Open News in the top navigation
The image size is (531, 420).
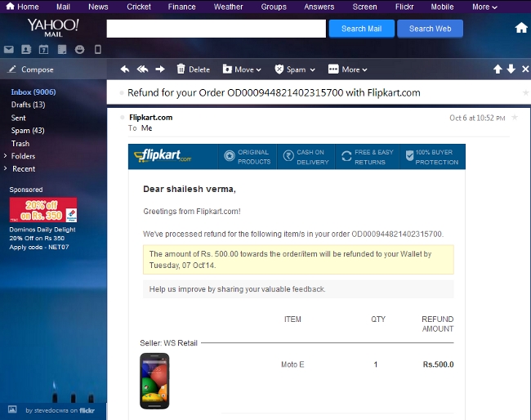[x=98, y=7]
